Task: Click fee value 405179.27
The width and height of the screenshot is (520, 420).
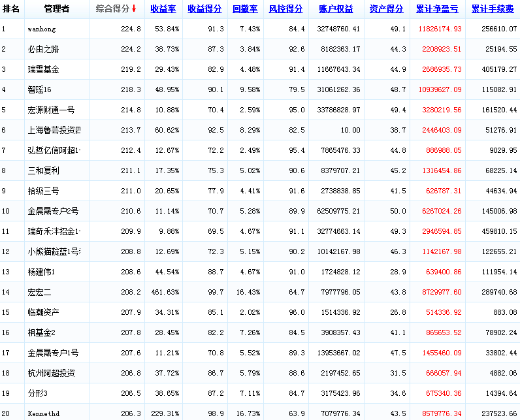Action: (499, 69)
